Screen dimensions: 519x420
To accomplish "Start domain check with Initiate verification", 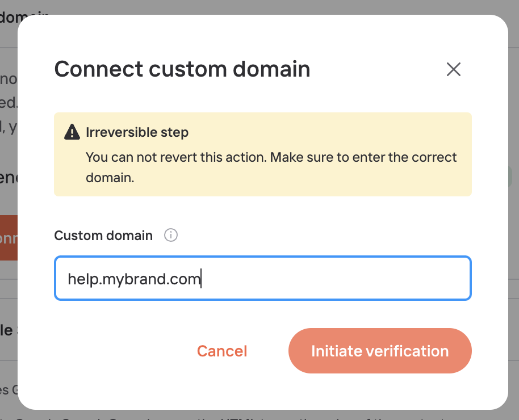I will [380, 351].
